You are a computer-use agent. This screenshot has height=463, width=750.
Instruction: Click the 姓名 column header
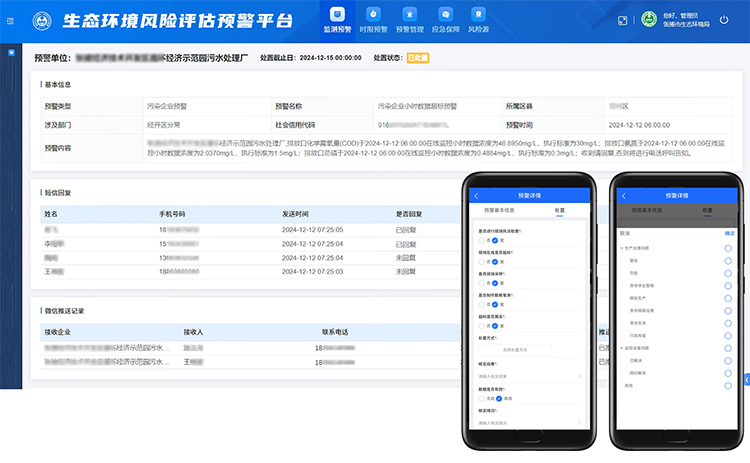(x=51, y=214)
